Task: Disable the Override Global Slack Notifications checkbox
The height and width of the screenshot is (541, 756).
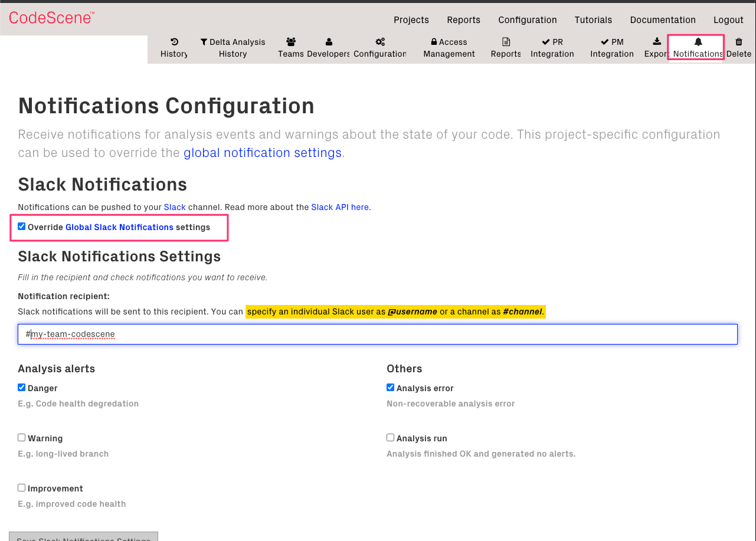Action: [x=21, y=226]
